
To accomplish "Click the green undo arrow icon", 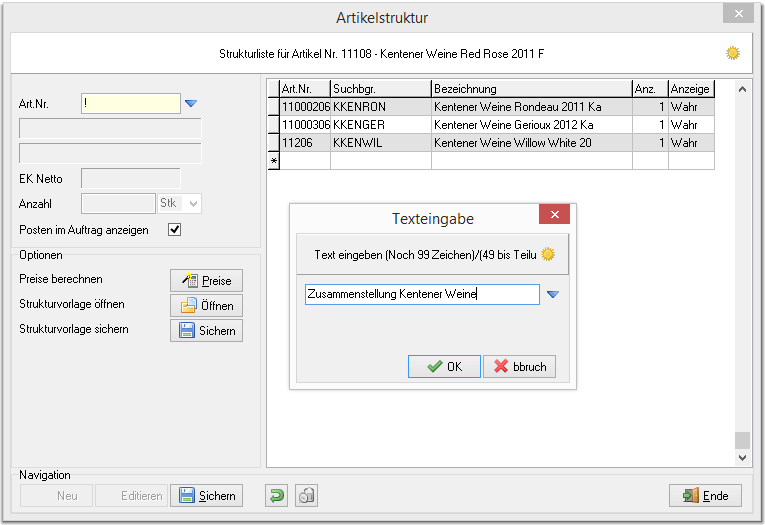I will coord(277,496).
